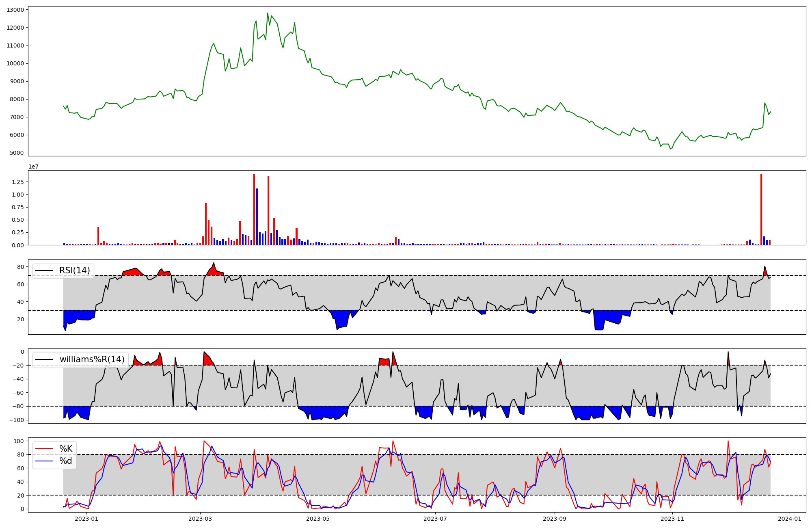Viewport: 812px width, 528px height.
Task: Click the red %K legend line sample
Action: 45,449
